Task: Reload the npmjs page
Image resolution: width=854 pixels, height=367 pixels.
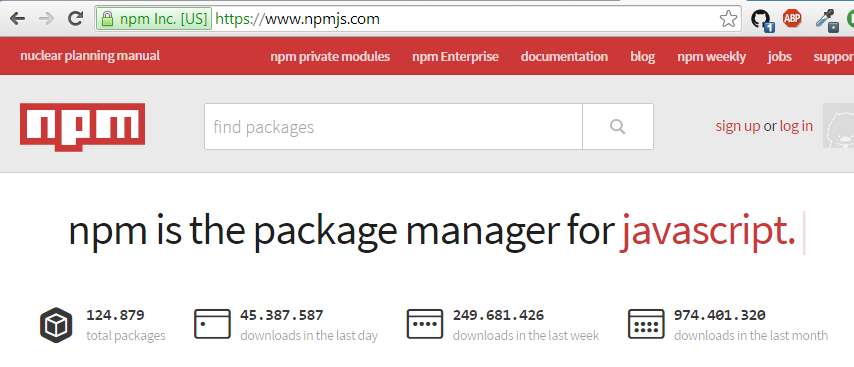Action: [x=75, y=19]
